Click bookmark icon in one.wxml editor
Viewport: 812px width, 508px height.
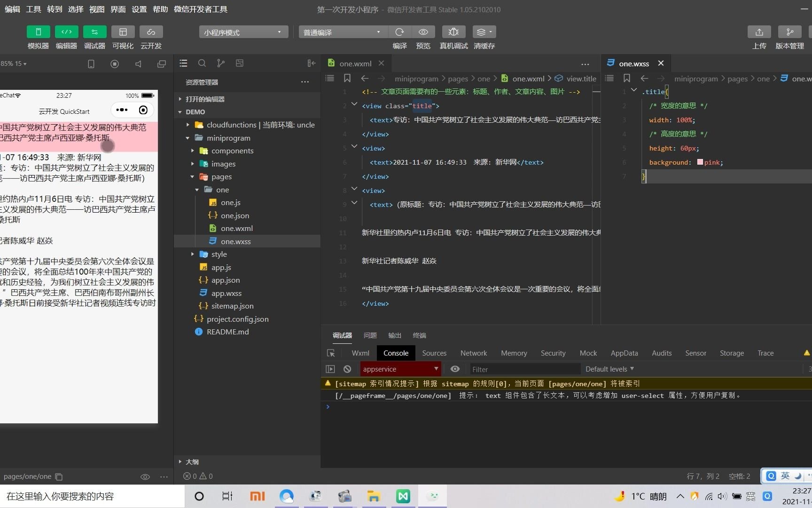point(347,78)
